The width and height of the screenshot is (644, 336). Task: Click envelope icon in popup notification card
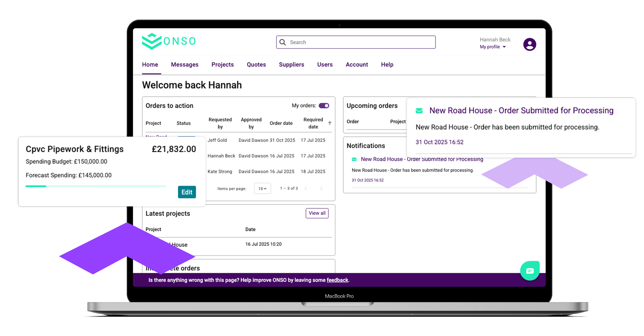[x=419, y=111]
